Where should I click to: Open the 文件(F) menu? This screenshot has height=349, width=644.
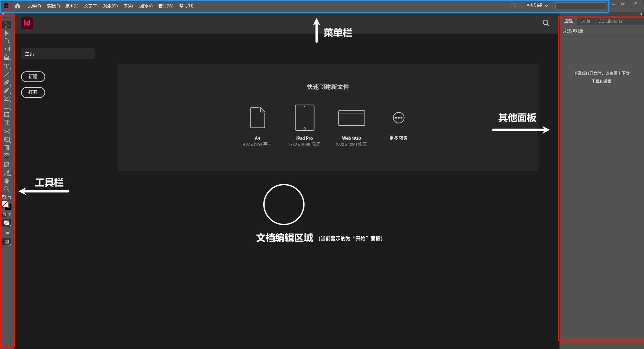click(x=34, y=6)
